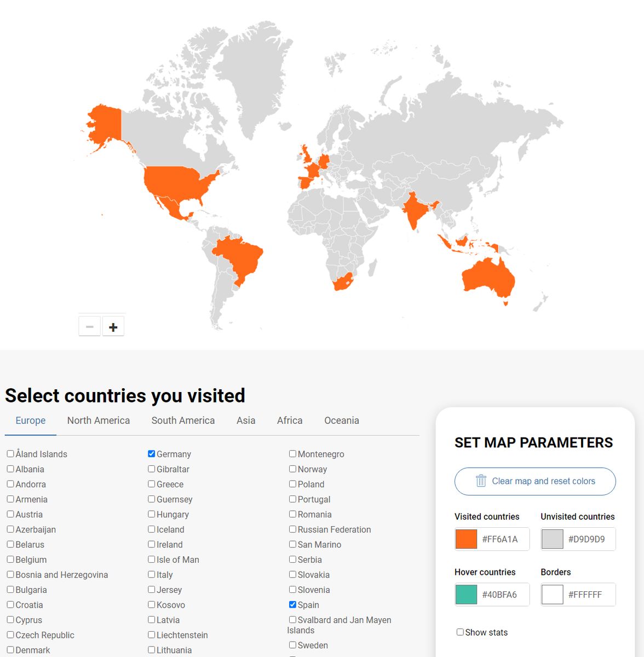The image size is (644, 657).
Task: Open the Visited countries color swatch
Action: click(465, 539)
